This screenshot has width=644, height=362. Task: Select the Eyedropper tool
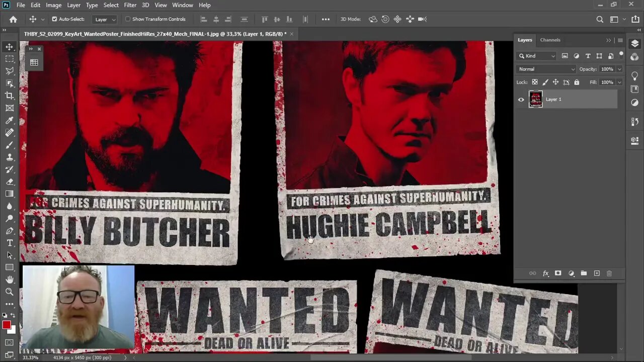10,120
